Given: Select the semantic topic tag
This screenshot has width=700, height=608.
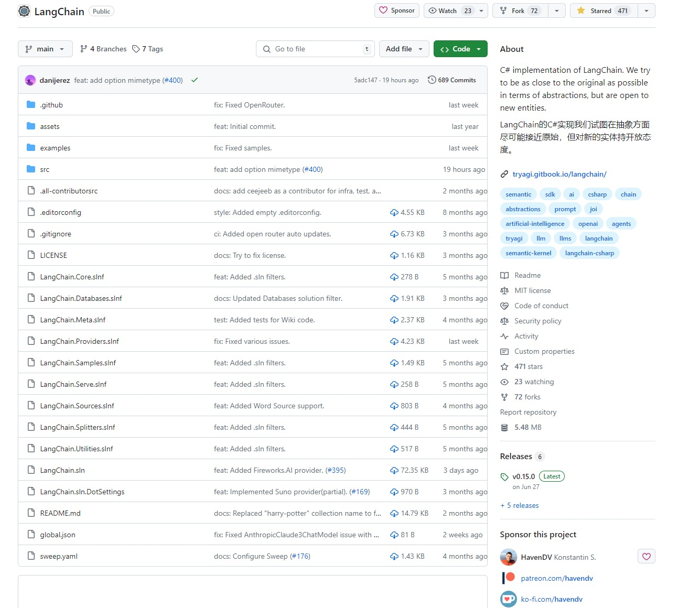Looking at the screenshot, I should 519,194.
